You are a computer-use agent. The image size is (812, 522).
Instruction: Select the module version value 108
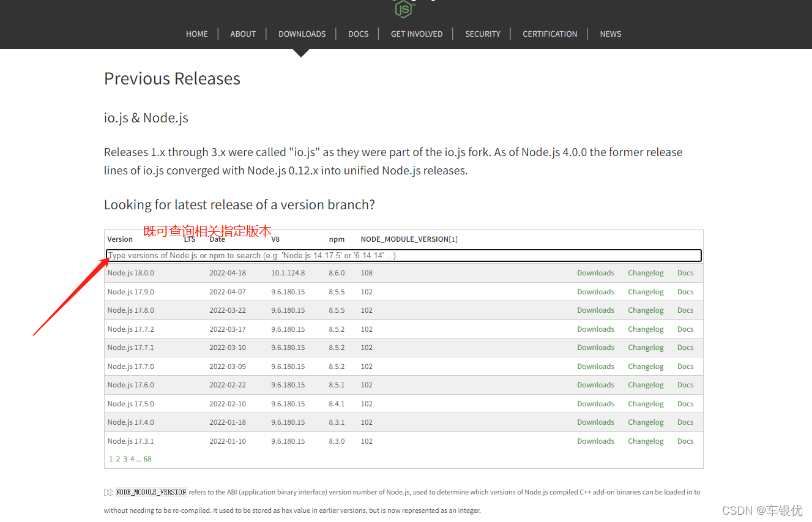point(367,273)
